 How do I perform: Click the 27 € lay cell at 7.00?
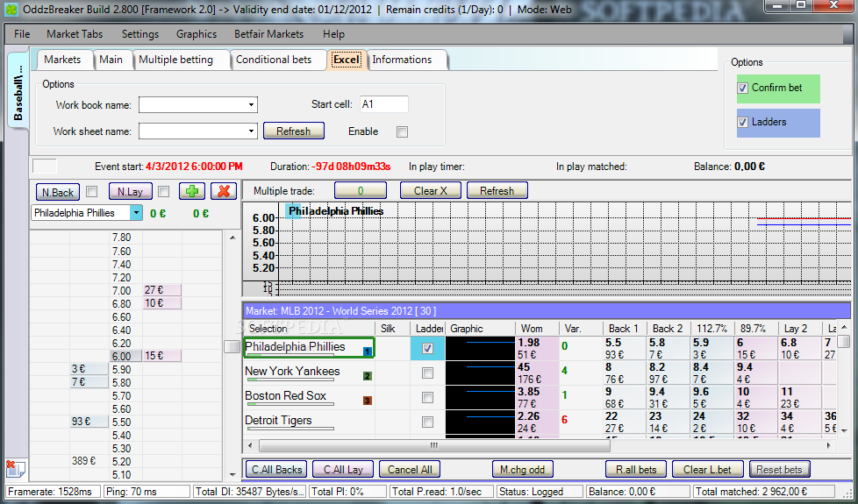coord(162,290)
